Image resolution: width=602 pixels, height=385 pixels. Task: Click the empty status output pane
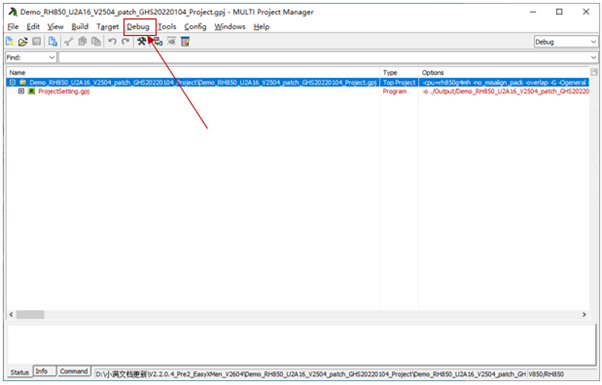click(301, 344)
